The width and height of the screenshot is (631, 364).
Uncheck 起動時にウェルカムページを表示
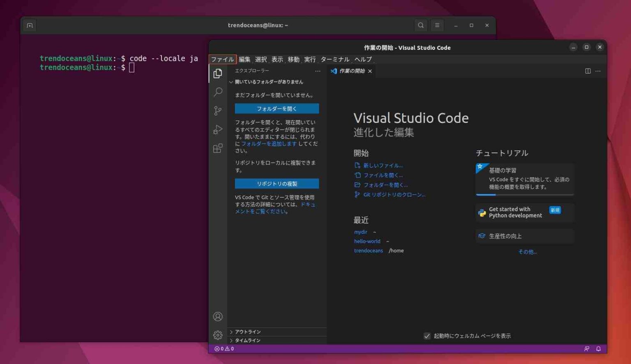pos(428,336)
